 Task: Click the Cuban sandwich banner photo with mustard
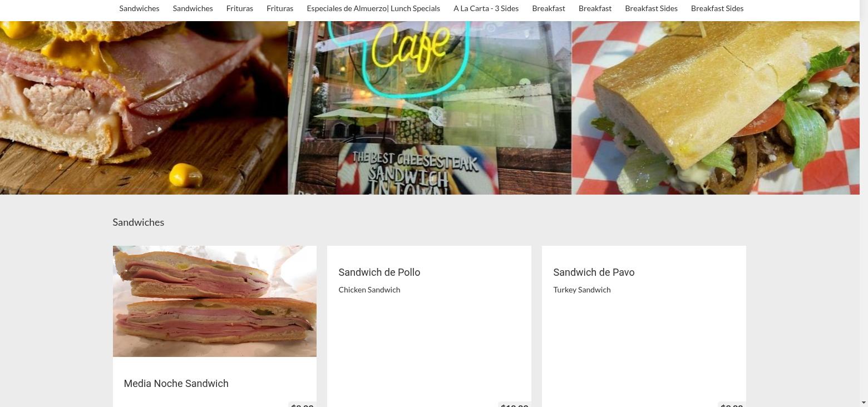[144, 108]
